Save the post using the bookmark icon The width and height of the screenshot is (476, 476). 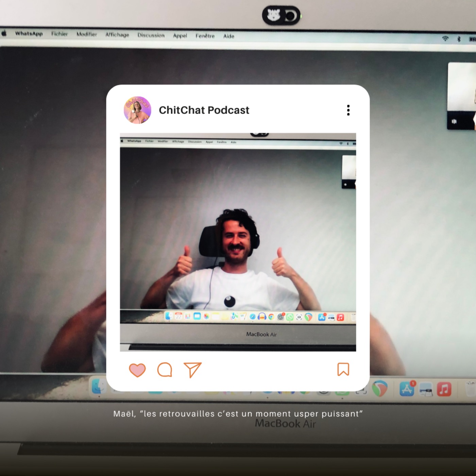tap(343, 369)
